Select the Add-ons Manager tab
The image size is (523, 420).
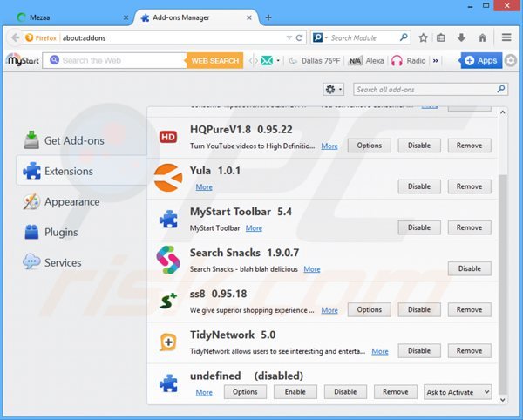click(x=196, y=17)
